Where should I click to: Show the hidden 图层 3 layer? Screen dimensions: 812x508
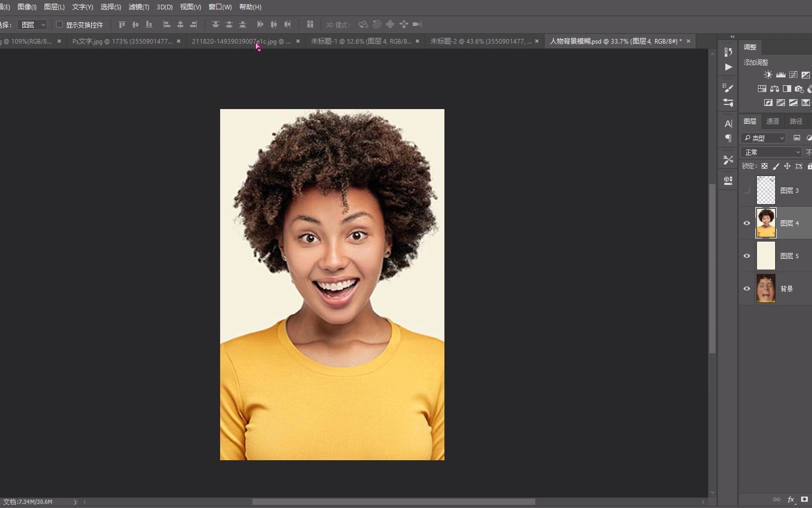coord(747,191)
